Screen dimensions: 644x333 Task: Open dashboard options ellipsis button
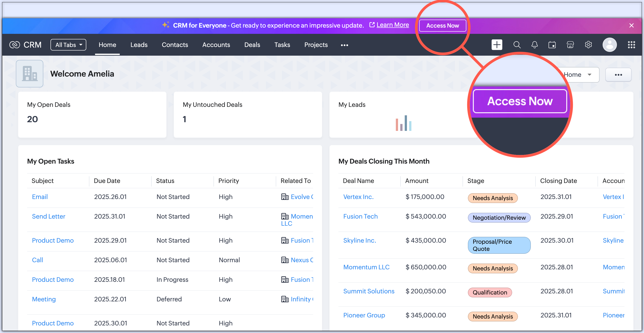pos(618,75)
